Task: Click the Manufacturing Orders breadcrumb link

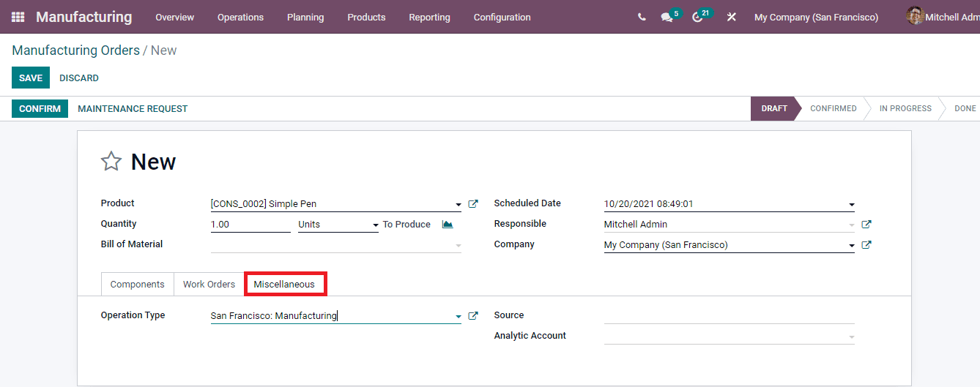Action: coord(75,50)
